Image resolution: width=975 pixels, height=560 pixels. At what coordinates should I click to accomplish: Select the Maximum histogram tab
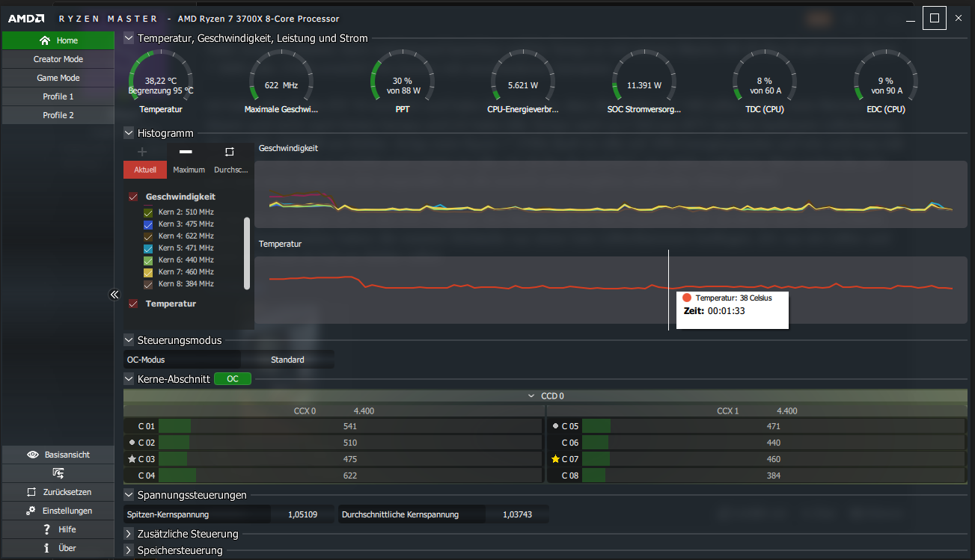pyautogui.click(x=189, y=170)
